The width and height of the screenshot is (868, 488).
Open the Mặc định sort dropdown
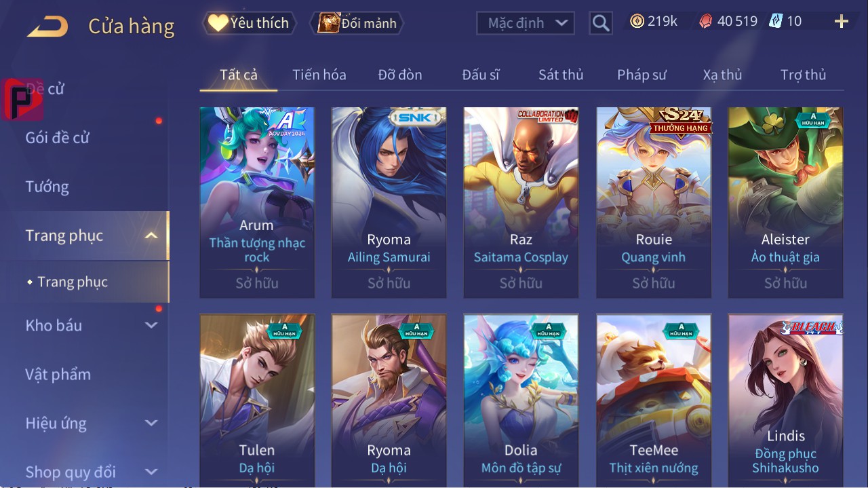click(x=526, y=23)
